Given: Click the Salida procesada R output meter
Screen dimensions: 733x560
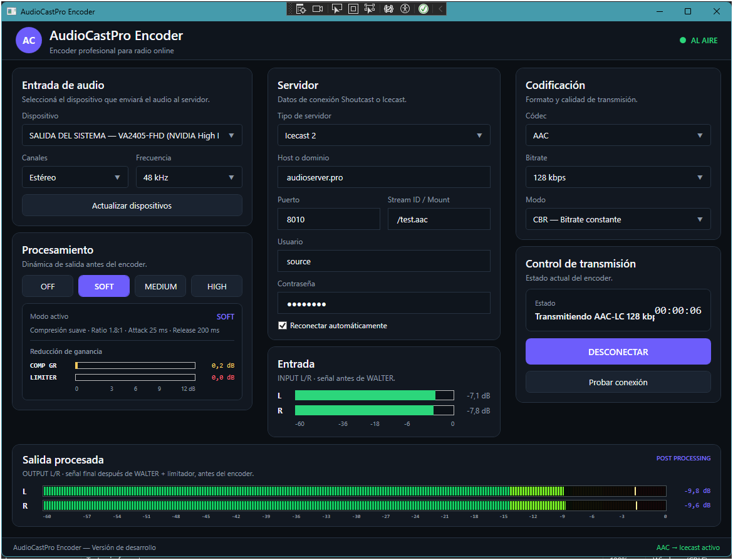Looking at the screenshot, I should (x=355, y=506).
